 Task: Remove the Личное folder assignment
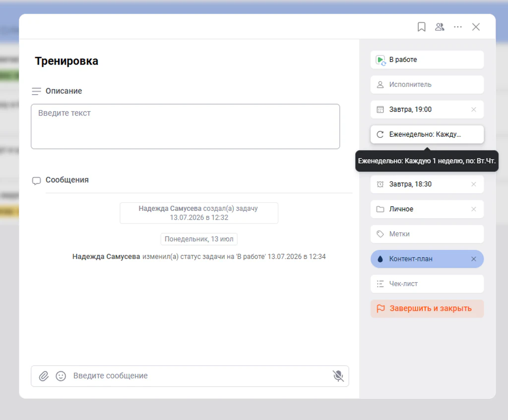pyautogui.click(x=474, y=209)
